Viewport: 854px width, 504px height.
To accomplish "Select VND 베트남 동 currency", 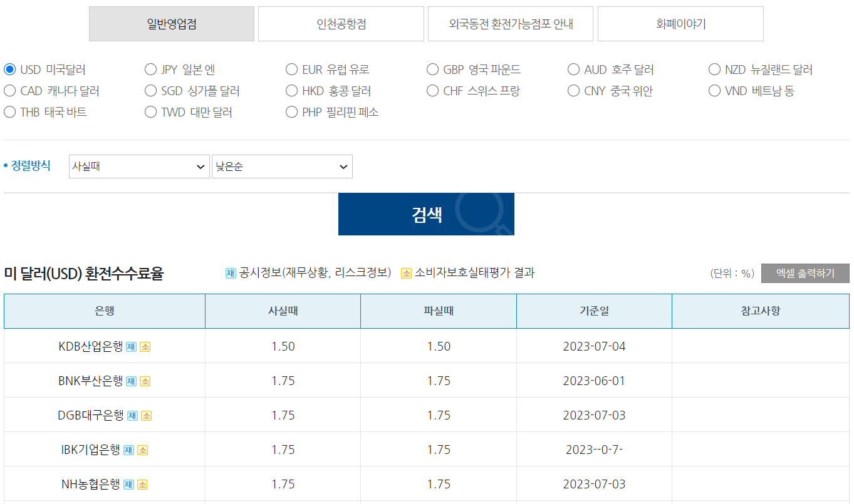I will coord(714,90).
